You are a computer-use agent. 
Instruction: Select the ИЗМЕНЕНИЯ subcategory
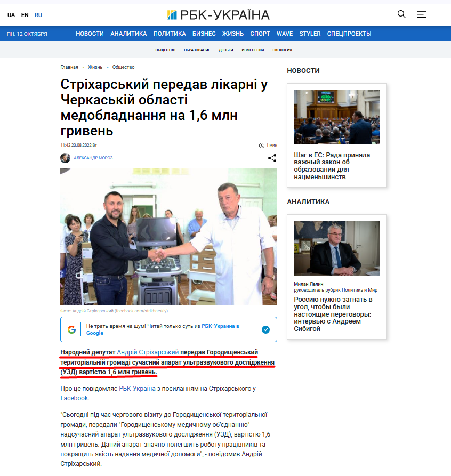tap(253, 50)
